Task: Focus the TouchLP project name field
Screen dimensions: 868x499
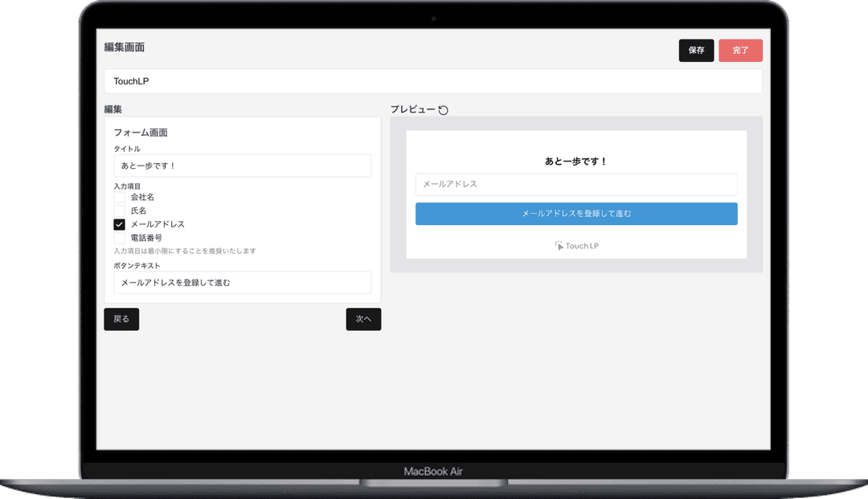Action: tap(432, 81)
